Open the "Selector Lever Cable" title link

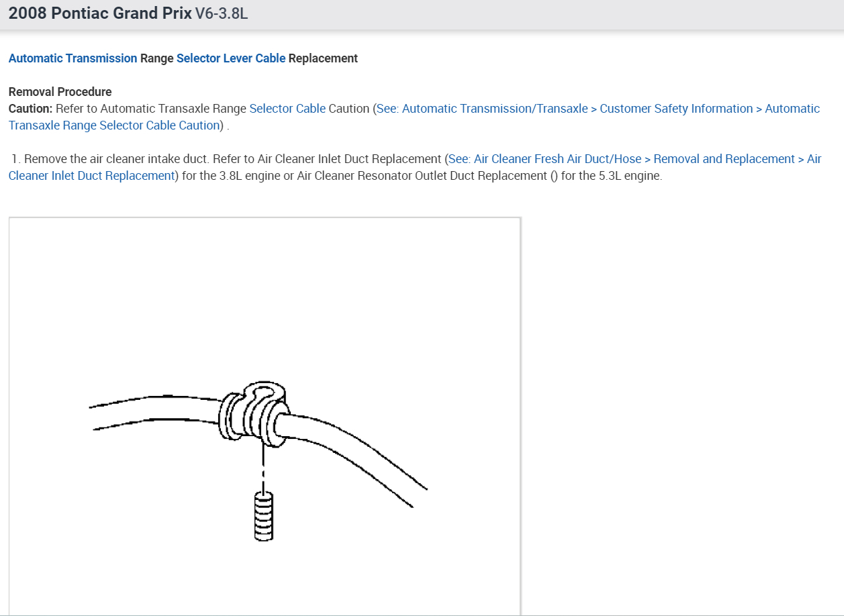231,58
